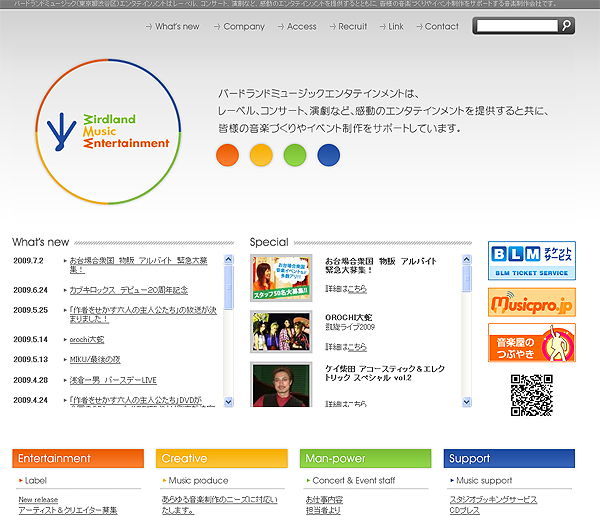The width and height of the screenshot is (600, 516).
Task: Open the Music support link
Action: point(484,480)
